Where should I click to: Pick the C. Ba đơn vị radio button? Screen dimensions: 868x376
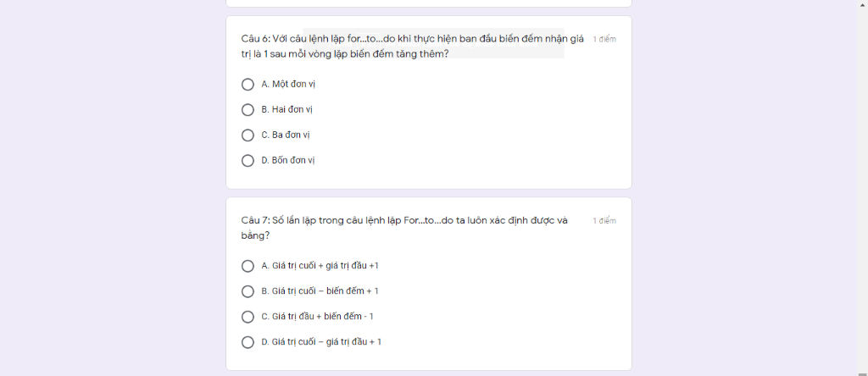(248, 135)
